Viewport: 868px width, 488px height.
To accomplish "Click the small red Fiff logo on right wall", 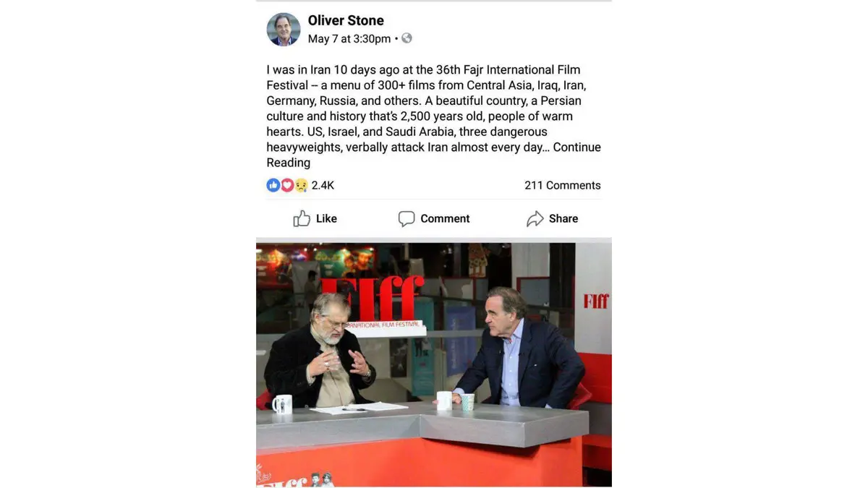I will tap(596, 301).
